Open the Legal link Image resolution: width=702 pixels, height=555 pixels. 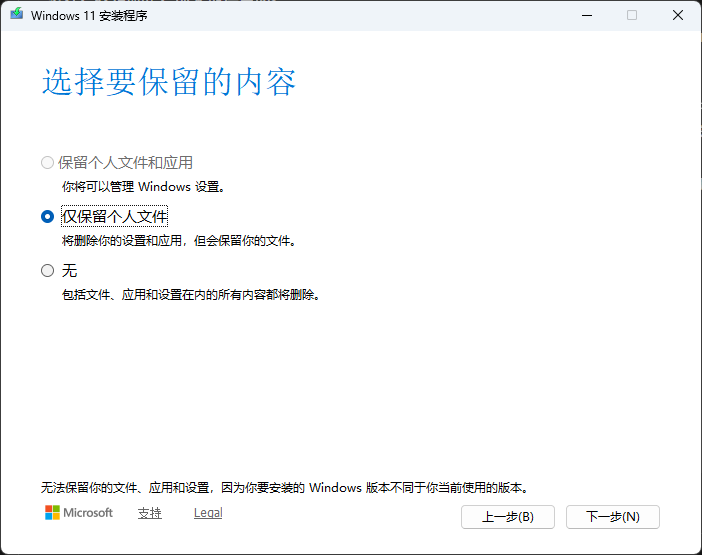click(x=208, y=513)
